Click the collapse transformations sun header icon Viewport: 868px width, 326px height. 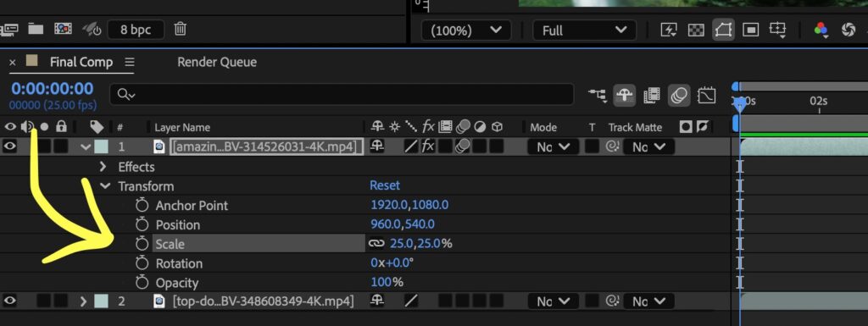tap(394, 127)
